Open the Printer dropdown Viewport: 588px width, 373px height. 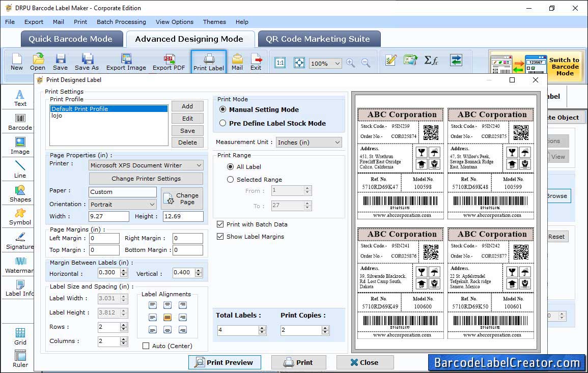[x=146, y=165]
